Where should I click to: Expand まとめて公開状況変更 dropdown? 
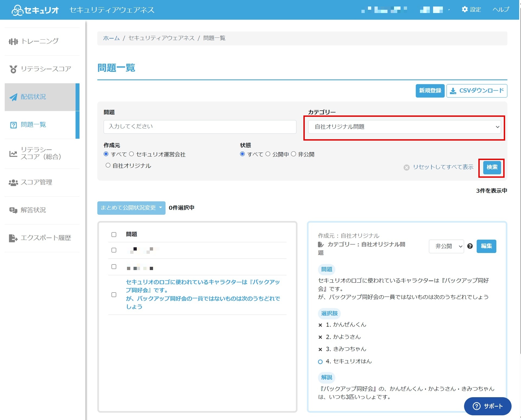coord(131,208)
